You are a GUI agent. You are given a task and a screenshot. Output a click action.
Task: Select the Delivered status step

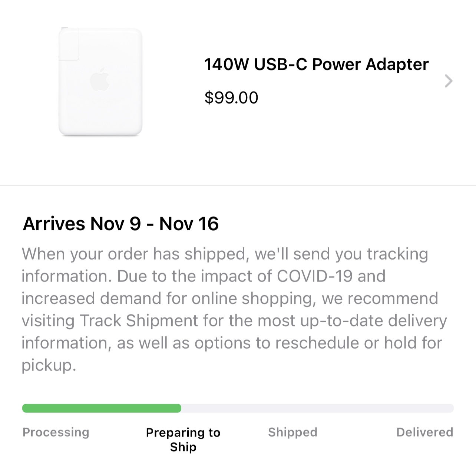pos(424,432)
